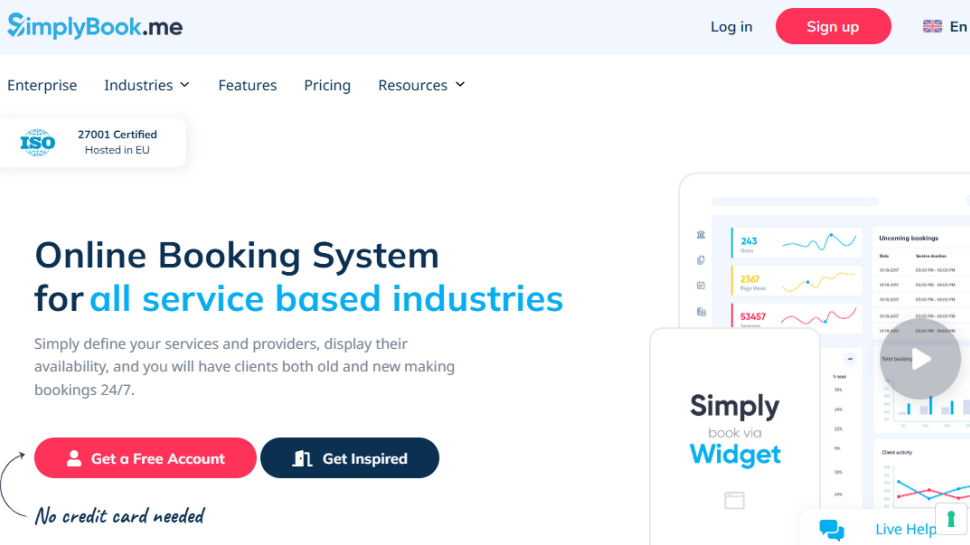Click the door icon in Get Inspired button
Viewport: 970px width, 545px height.
(302, 458)
